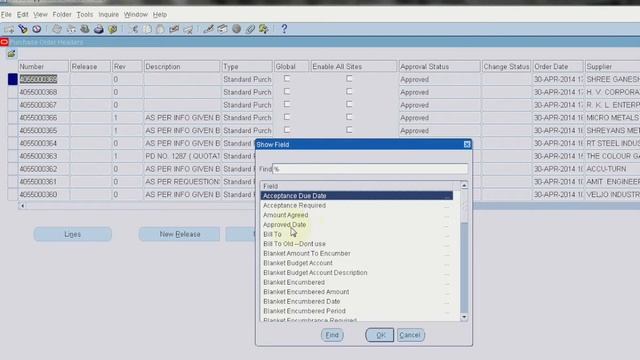Viewport: 640px width, 360px height.
Task: Click the Save toolbar icon
Action: click(57, 29)
